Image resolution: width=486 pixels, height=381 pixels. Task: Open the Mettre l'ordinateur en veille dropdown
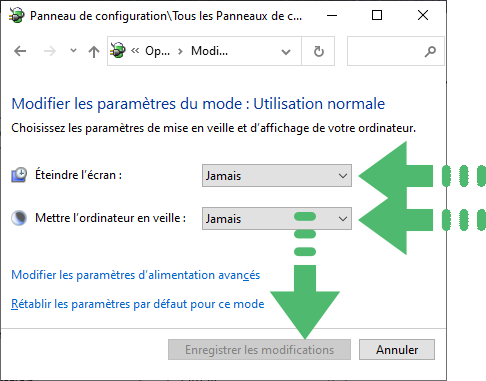277,219
